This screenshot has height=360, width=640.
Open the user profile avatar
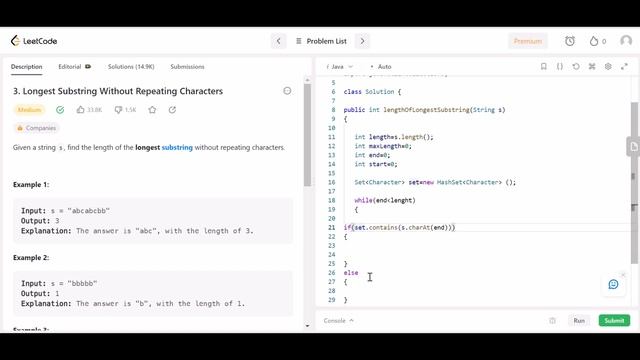click(x=626, y=41)
